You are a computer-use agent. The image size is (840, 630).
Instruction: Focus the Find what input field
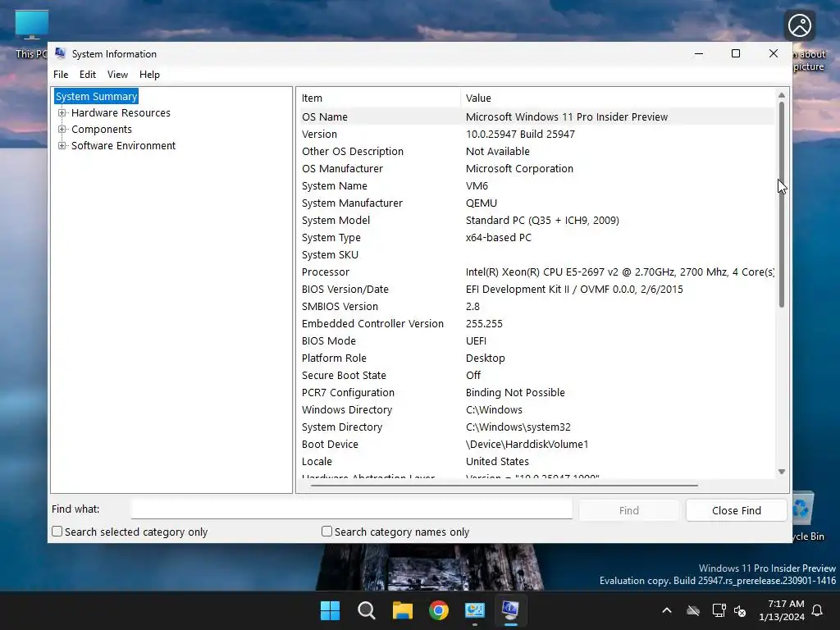(352, 509)
